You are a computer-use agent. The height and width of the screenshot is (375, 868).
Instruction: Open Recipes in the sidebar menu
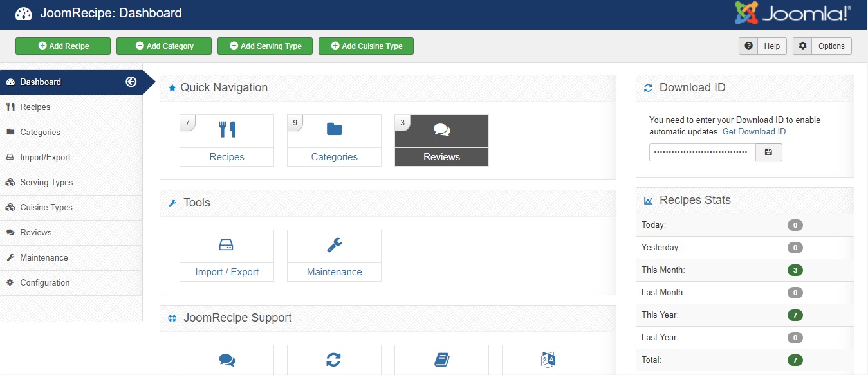(71, 107)
